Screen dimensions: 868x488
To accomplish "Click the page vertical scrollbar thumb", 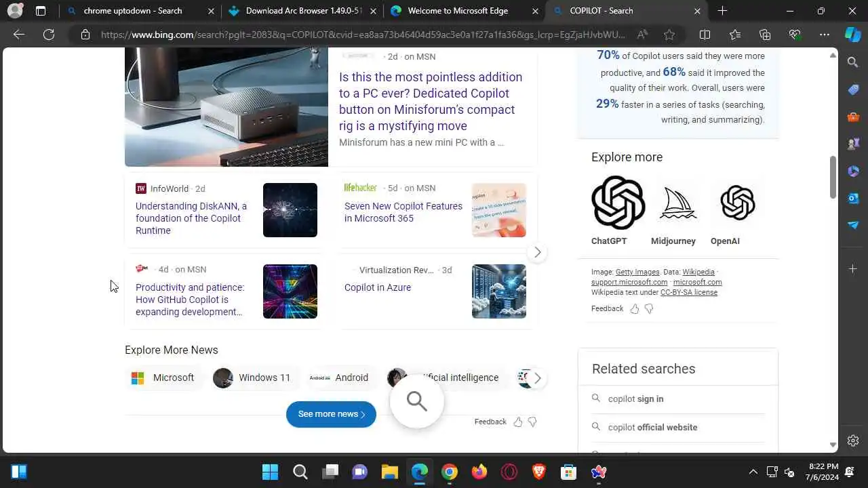I will point(833,177).
